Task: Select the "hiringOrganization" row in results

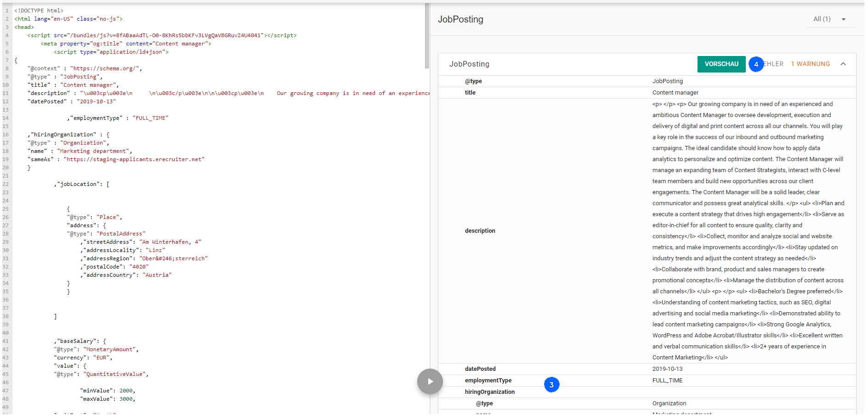Action: pyautogui.click(x=647, y=392)
